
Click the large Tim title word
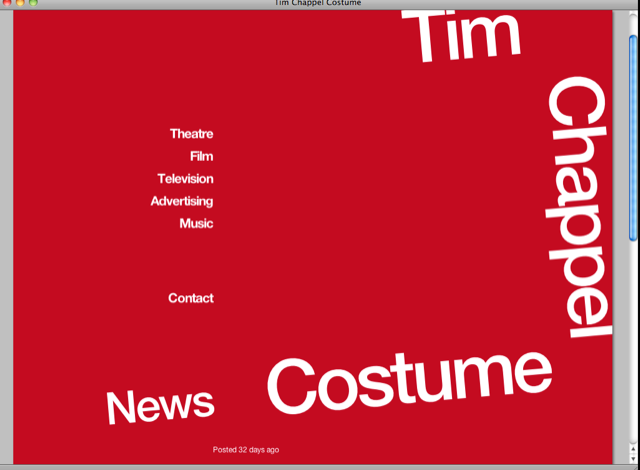coord(462,35)
